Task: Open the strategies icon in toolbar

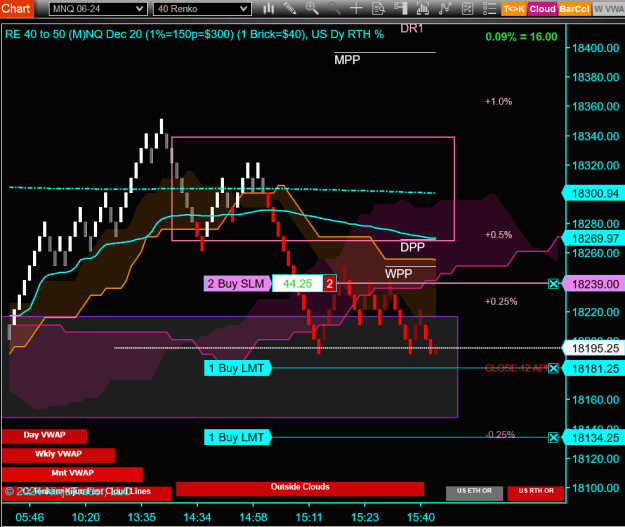Action: 467,8
